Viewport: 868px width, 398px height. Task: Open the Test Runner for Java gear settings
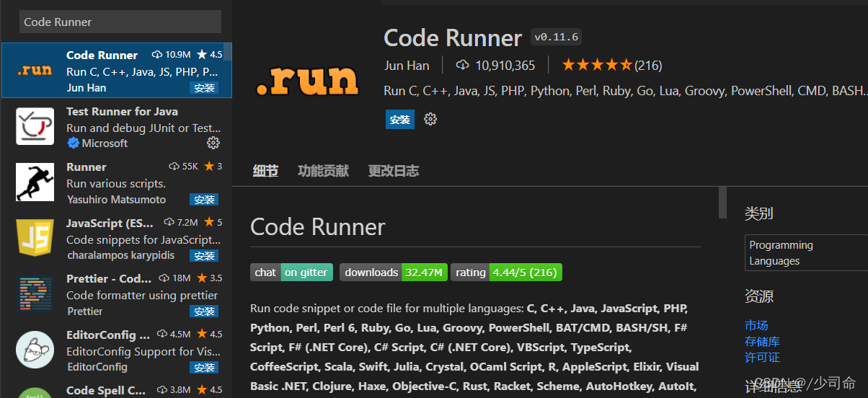click(x=213, y=143)
